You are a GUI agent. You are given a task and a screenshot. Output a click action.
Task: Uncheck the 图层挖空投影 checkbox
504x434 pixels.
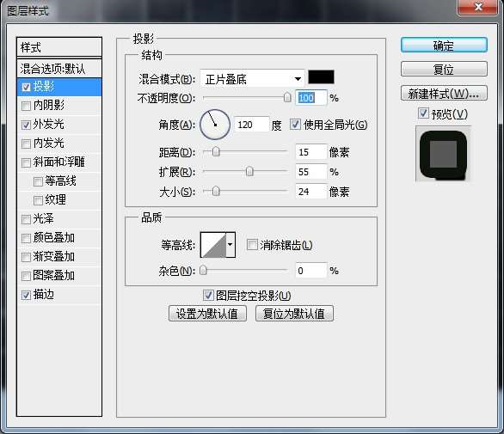click(x=208, y=295)
